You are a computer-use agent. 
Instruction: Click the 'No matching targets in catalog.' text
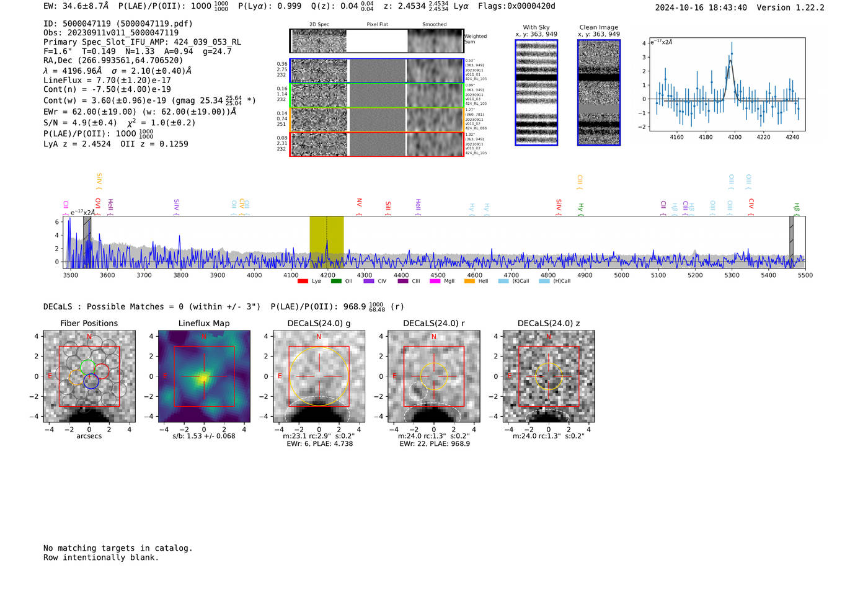(x=118, y=548)
